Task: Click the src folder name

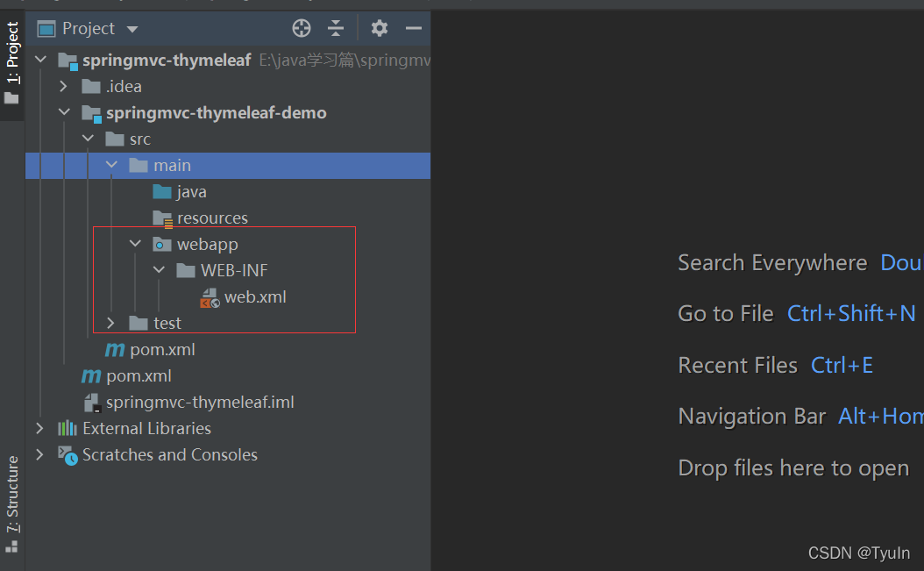Action: 140,139
